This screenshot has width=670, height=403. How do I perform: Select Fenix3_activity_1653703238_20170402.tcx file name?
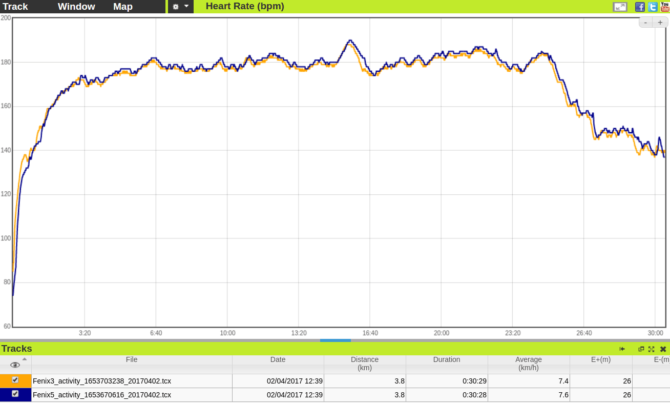coord(102,381)
